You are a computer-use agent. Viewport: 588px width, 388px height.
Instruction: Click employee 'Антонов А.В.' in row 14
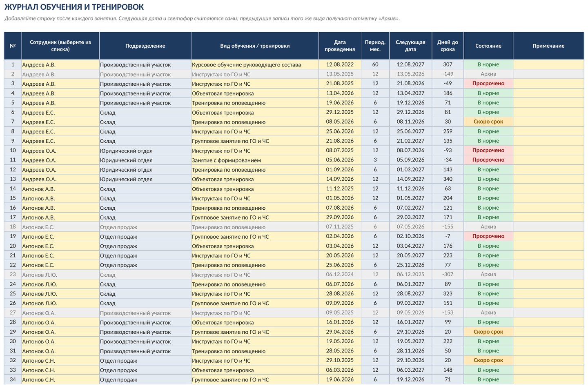tap(60, 188)
